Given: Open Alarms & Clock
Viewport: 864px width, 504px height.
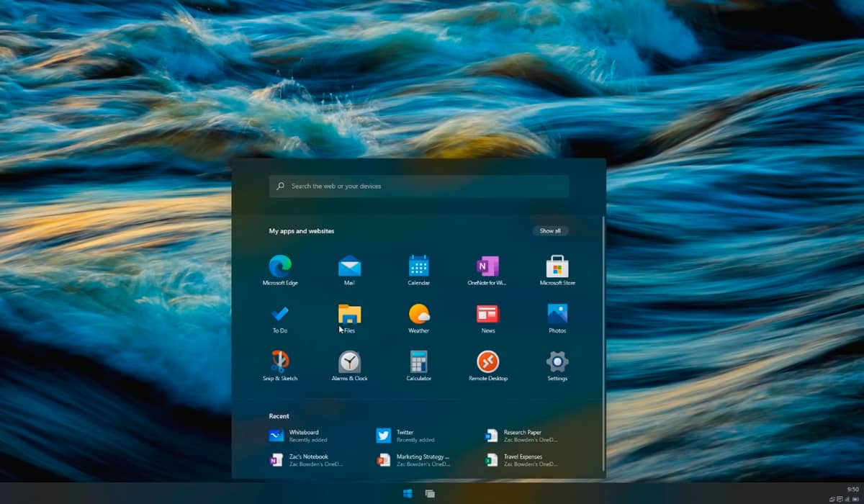Looking at the screenshot, I should coord(348,361).
